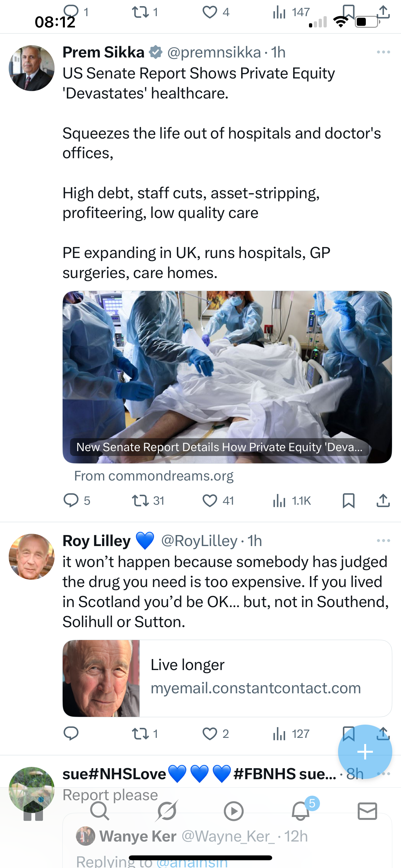Open the Live longer link card
This screenshot has height=868, width=401.
tap(227, 678)
